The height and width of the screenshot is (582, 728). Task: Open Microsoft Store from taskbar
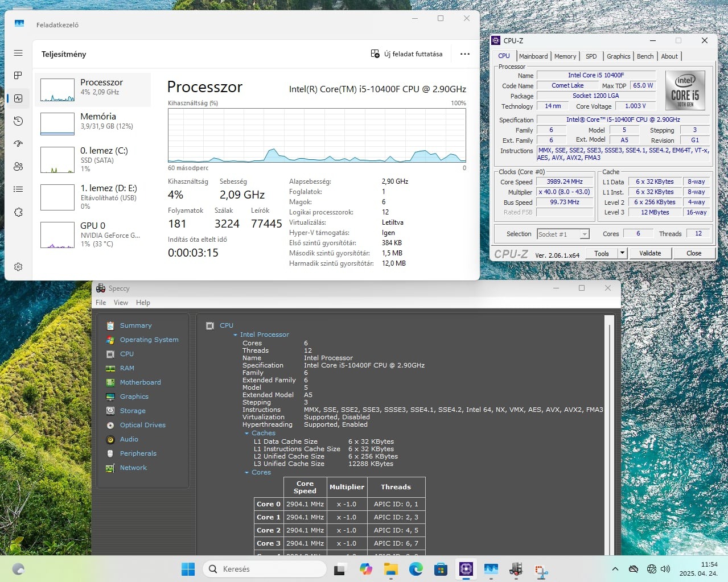[x=441, y=569]
